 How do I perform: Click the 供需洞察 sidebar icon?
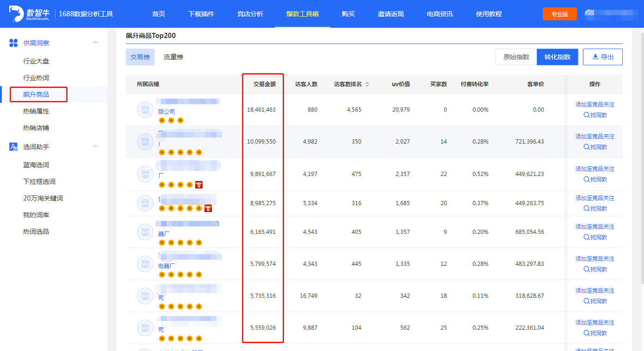coord(14,43)
